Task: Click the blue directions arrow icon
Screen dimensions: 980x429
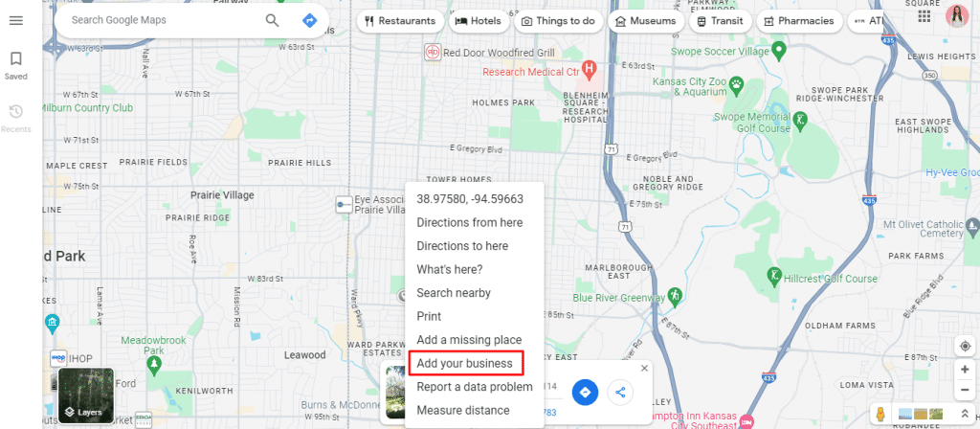Action: [x=309, y=20]
